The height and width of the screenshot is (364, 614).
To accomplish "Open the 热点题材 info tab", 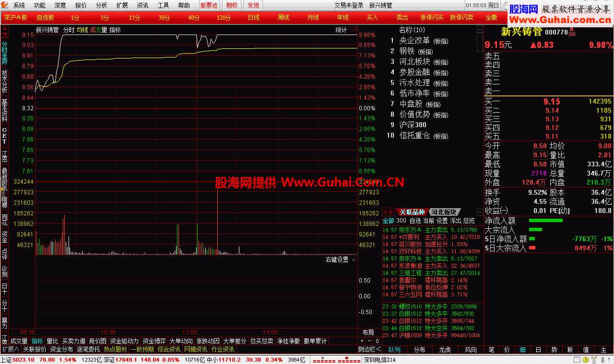I will point(116,349).
